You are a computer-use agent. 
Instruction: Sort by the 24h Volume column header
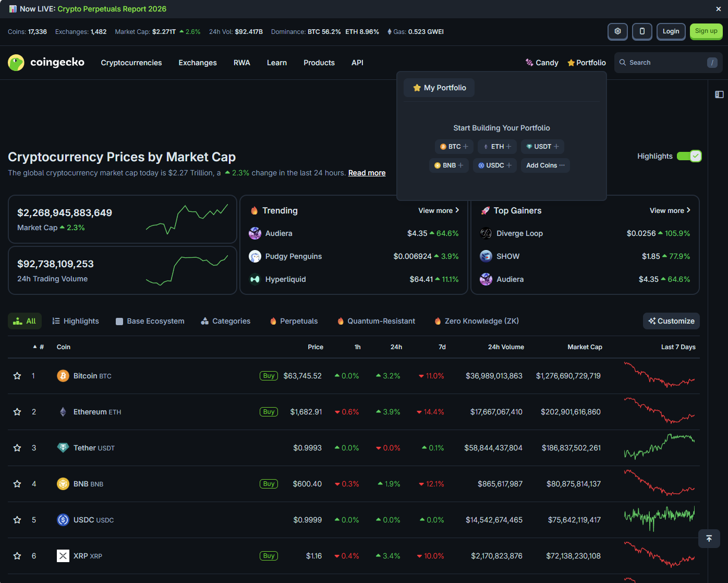pyautogui.click(x=506, y=347)
